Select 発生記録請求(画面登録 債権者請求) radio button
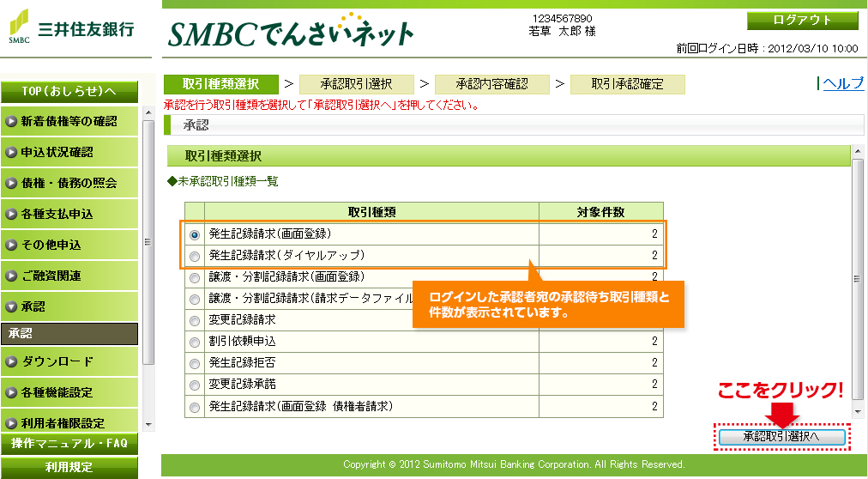This screenshot has height=479, width=868. pyautogui.click(x=195, y=408)
